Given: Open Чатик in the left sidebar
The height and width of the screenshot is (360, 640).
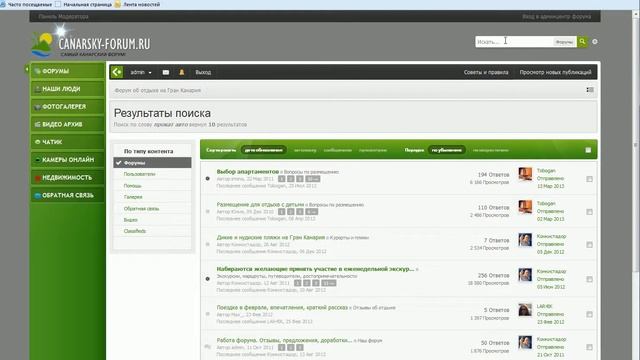Looking at the screenshot, I should [x=68, y=142].
